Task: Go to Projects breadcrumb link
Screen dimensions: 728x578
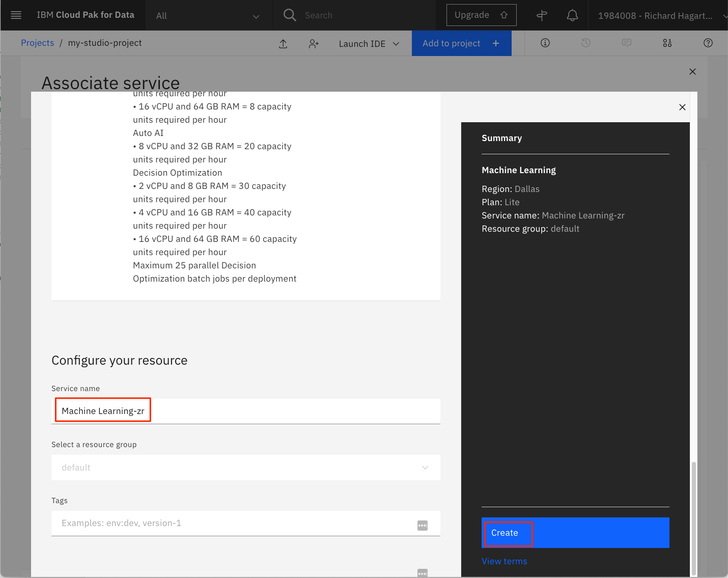Action: pos(37,43)
